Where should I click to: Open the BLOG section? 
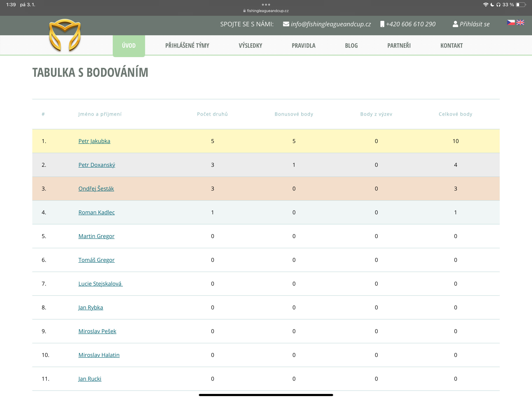[x=351, y=45]
